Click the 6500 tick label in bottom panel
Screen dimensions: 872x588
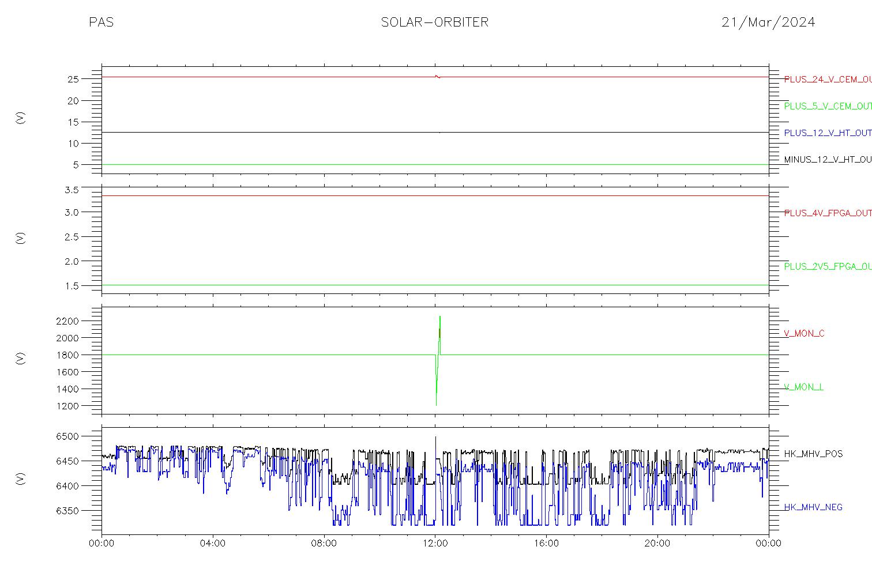coord(67,437)
